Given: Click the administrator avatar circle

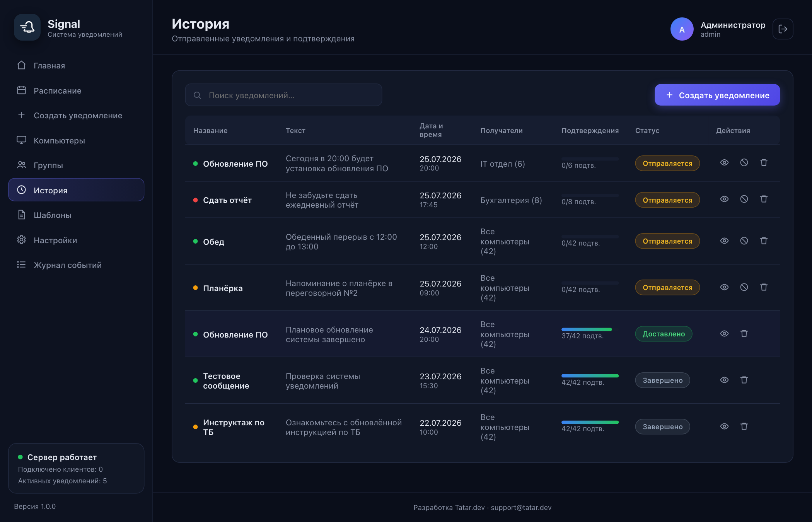Looking at the screenshot, I should point(682,29).
